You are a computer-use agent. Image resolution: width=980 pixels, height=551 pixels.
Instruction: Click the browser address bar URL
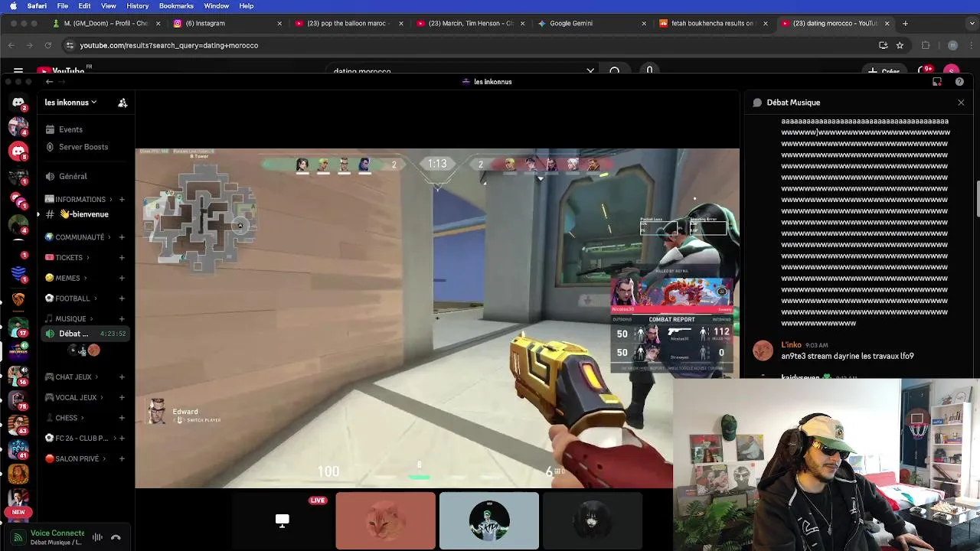(168, 45)
